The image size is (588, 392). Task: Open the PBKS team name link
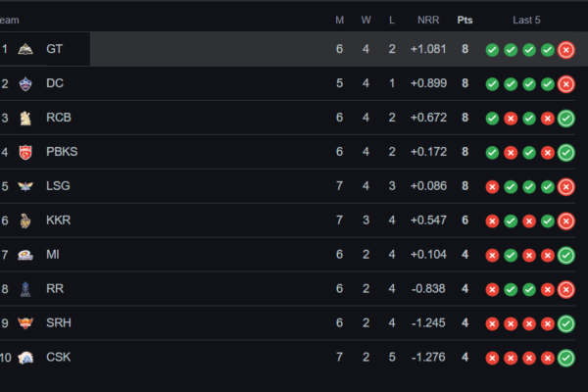[62, 152]
